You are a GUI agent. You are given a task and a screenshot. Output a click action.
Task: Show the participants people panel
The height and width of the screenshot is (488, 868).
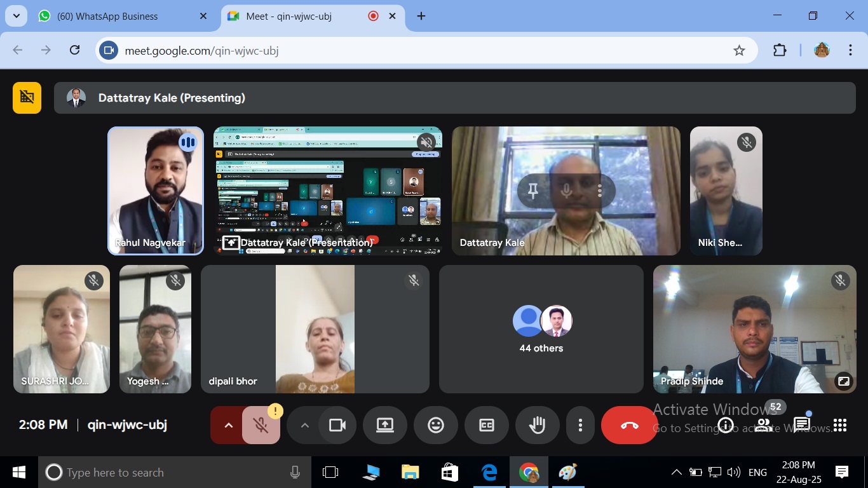coord(764,425)
